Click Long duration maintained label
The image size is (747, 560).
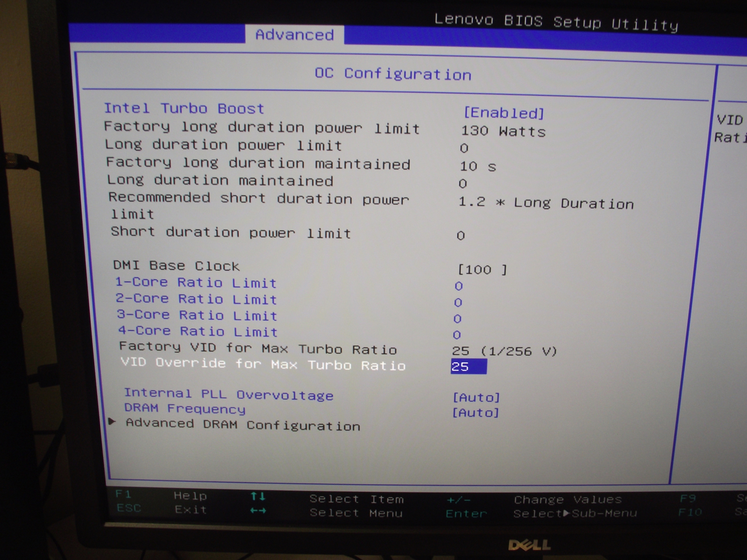point(220,180)
